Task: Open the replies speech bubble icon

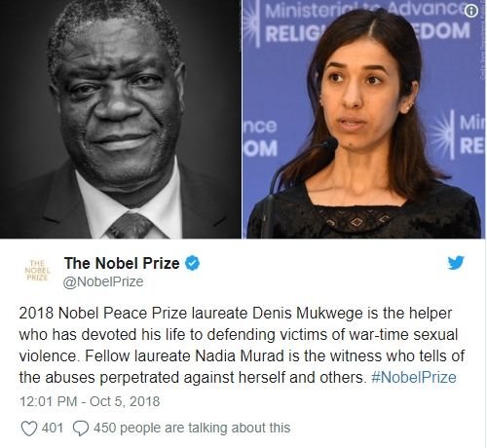Action: pos(81,428)
